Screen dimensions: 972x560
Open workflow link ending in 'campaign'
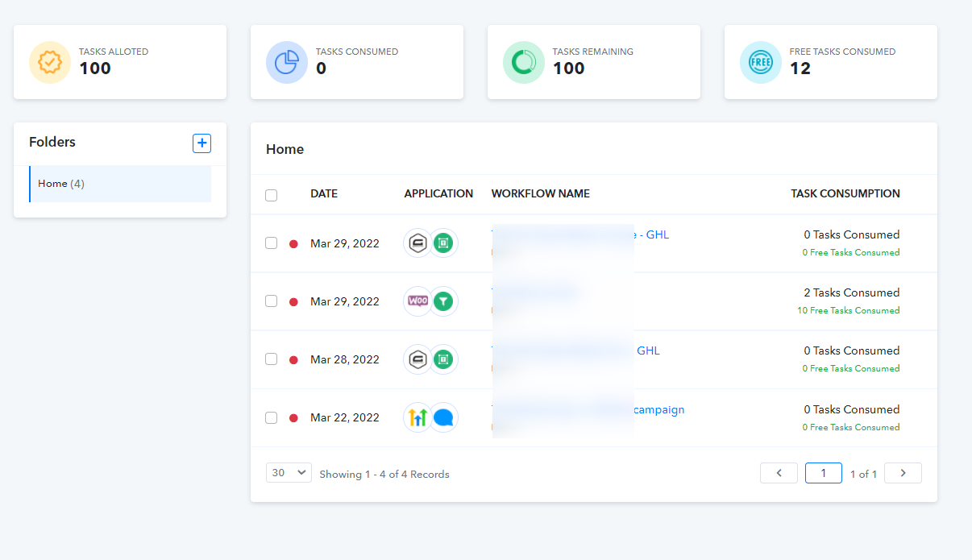(588, 409)
